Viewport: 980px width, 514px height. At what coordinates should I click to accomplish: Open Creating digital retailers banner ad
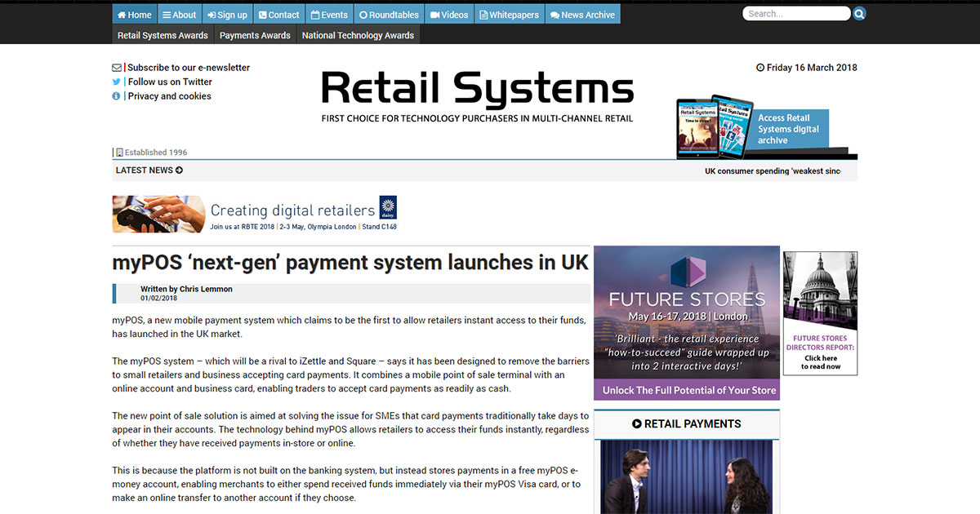pyautogui.click(x=255, y=214)
